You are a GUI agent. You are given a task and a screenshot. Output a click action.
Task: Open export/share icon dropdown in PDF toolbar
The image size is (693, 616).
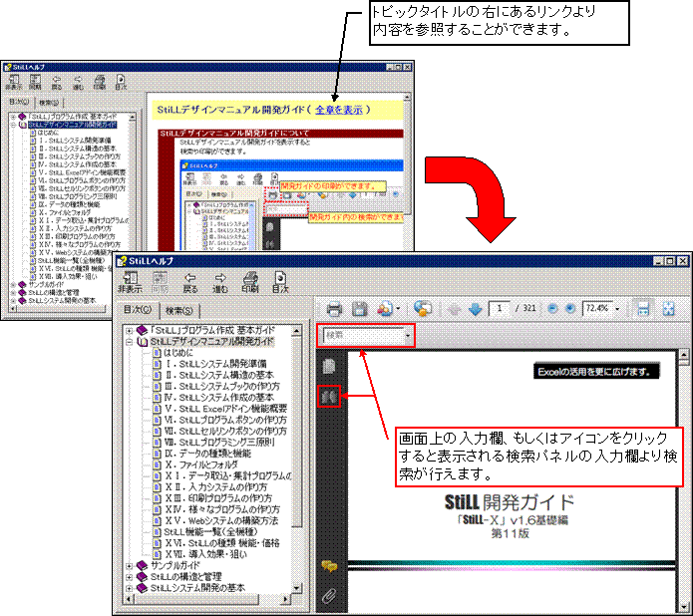coord(398,308)
